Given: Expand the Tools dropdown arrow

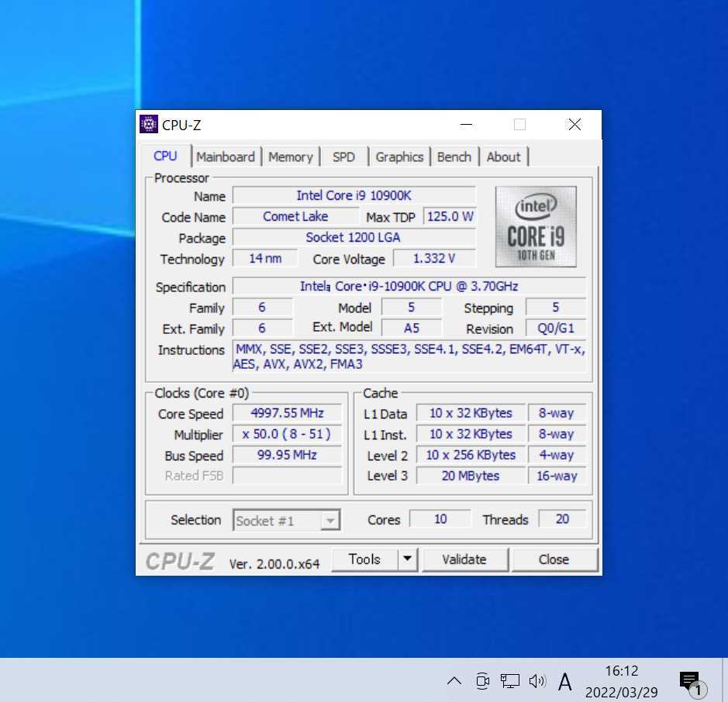Looking at the screenshot, I should pyautogui.click(x=408, y=559).
